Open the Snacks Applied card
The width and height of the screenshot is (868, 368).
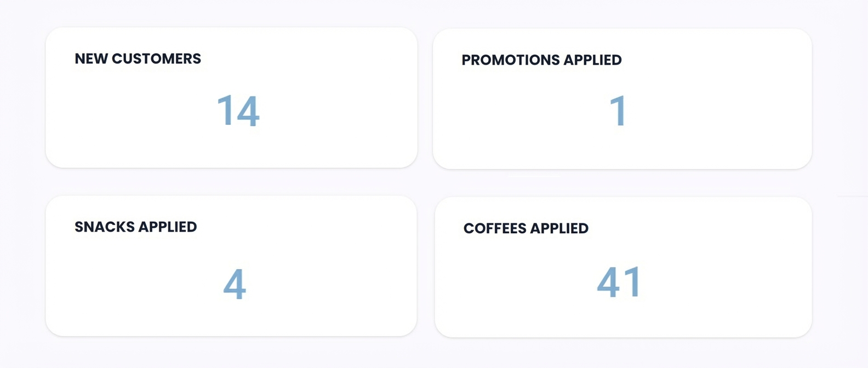(x=231, y=266)
